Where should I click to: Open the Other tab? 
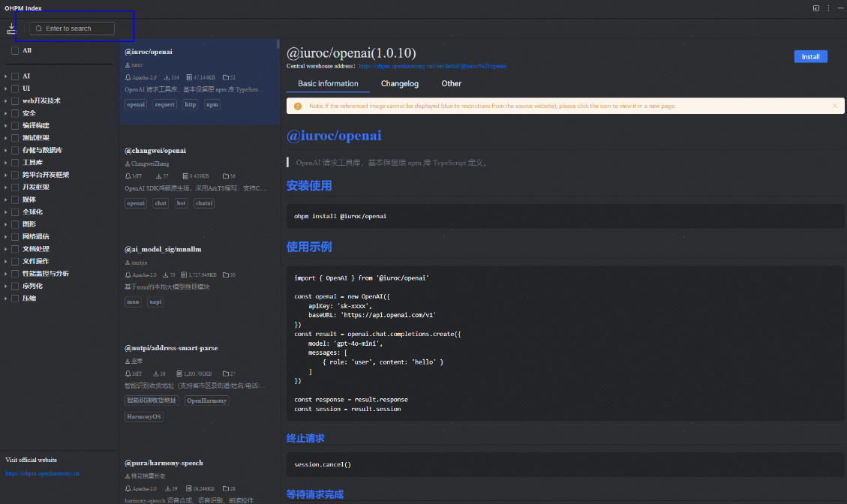[451, 84]
